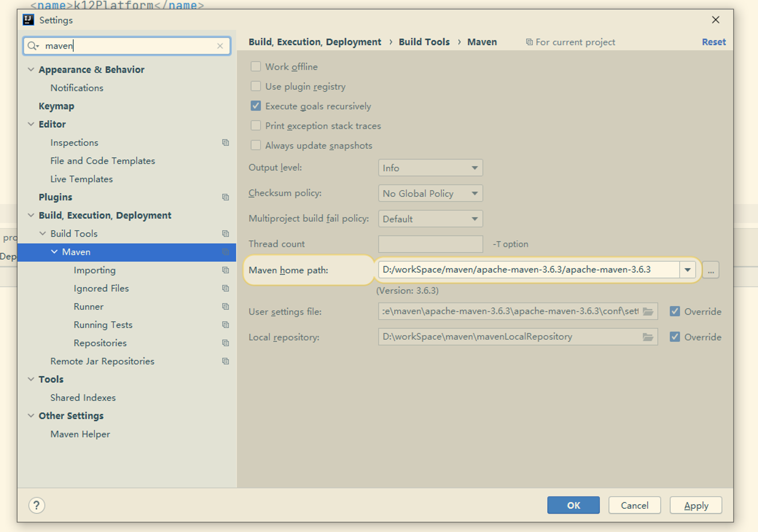Click the Cancel button
The height and width of the screenshot is (532, 758).
[x=635, y=505]
